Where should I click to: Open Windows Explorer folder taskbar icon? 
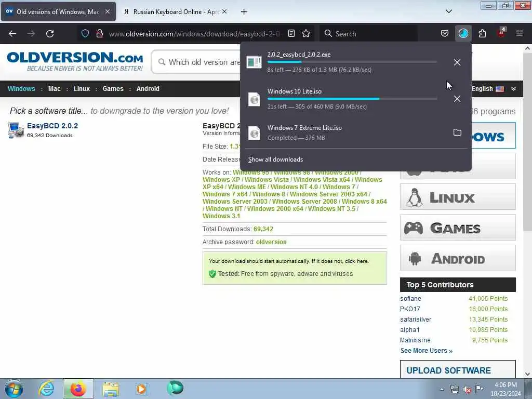click(111, 389)
